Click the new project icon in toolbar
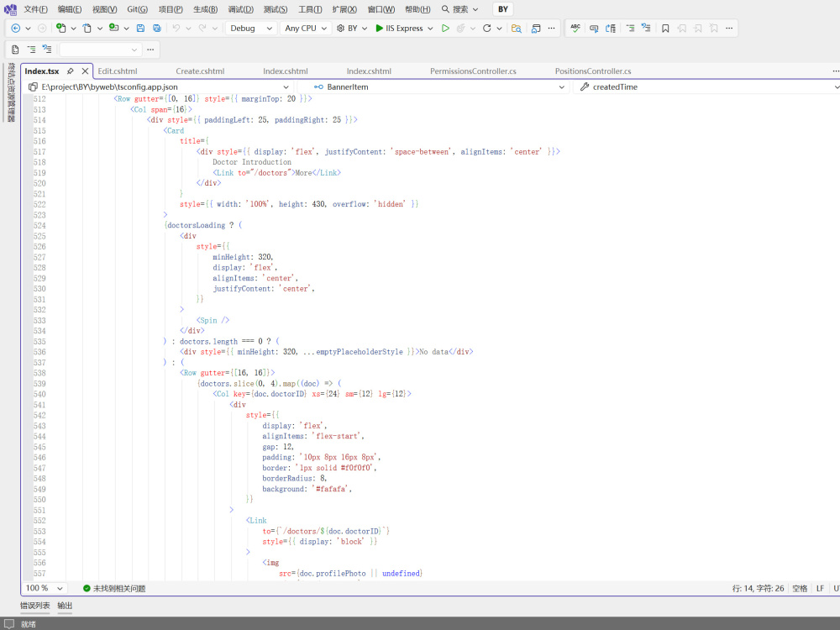The width and height of the screenshot is (840, 630). [x=61, y=29]
